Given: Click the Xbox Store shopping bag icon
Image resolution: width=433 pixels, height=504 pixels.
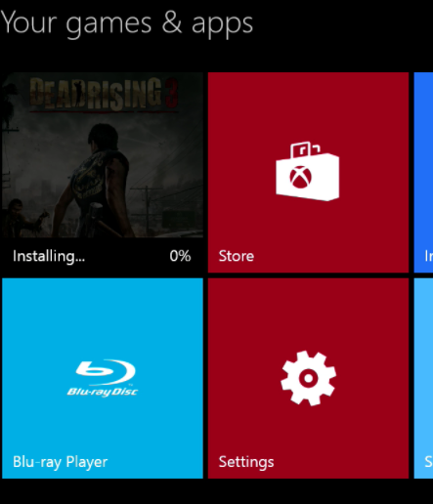Looking at the screenshot, I should pos(308,172).
